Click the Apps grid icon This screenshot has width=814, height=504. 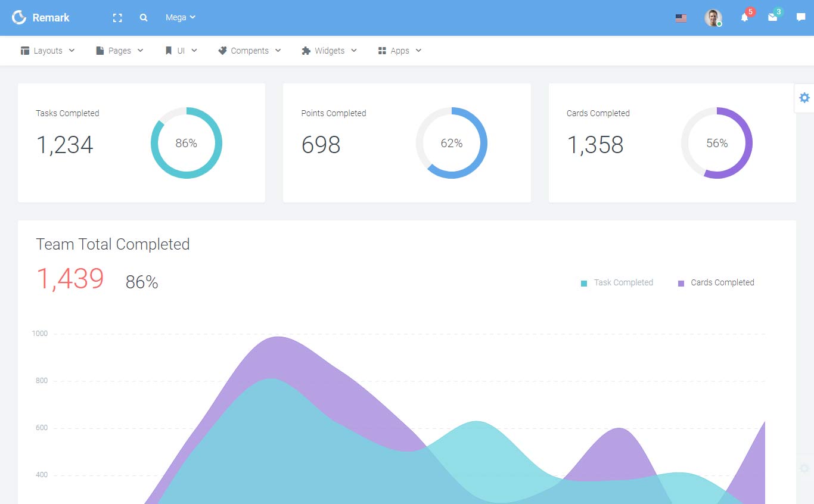[x=383, y=51]
